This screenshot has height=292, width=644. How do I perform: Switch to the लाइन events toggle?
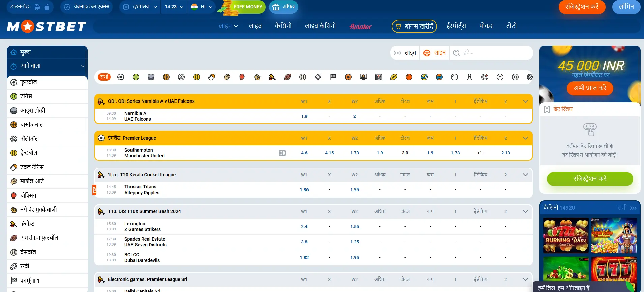(x=435, y=53)
